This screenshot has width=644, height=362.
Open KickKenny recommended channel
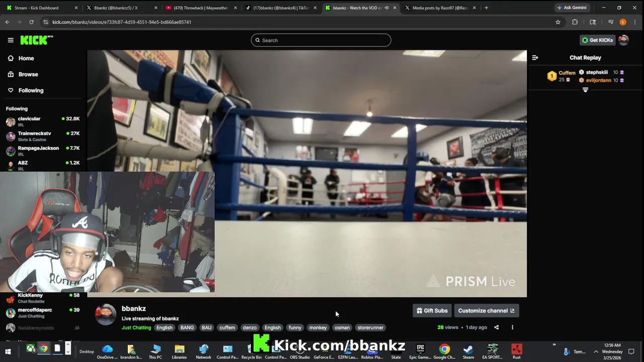(x=43, y=298)
